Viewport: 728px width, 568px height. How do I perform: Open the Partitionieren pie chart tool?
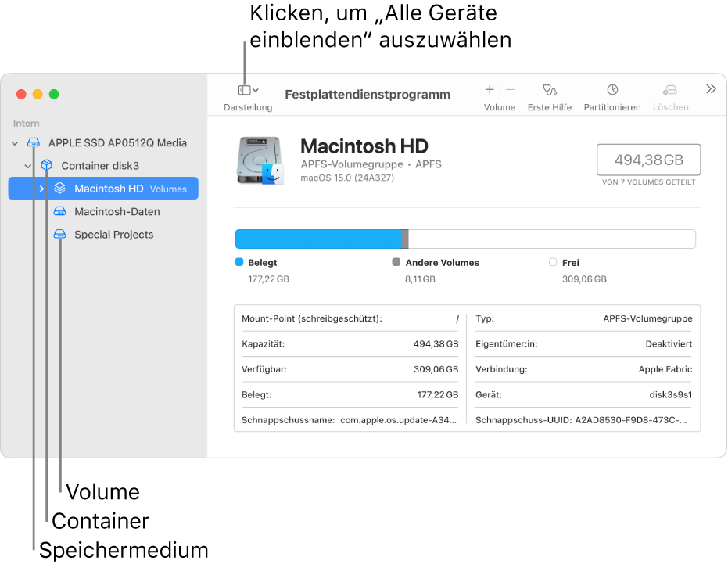click(612, 90)
